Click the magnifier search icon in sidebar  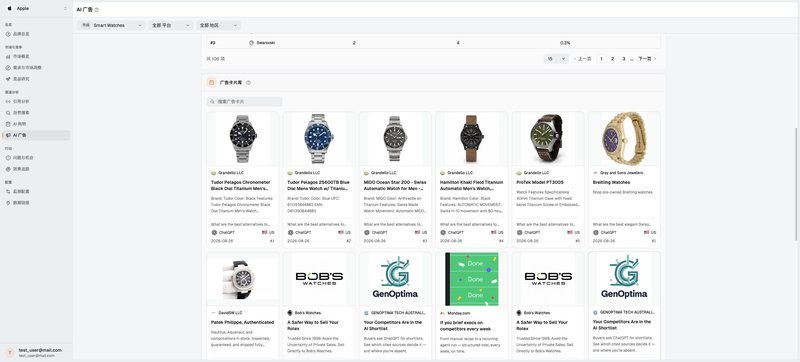(8, 113)
